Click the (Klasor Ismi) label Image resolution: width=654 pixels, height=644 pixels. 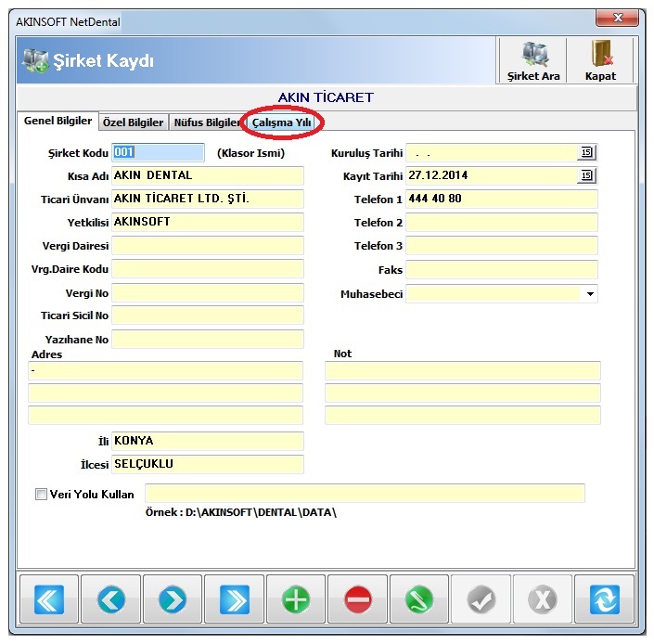(250, 153)
